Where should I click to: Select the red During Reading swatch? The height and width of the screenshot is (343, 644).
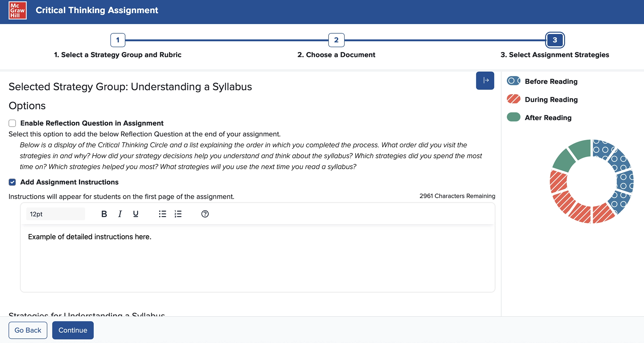pyautogui.click(x=513, y=99)
